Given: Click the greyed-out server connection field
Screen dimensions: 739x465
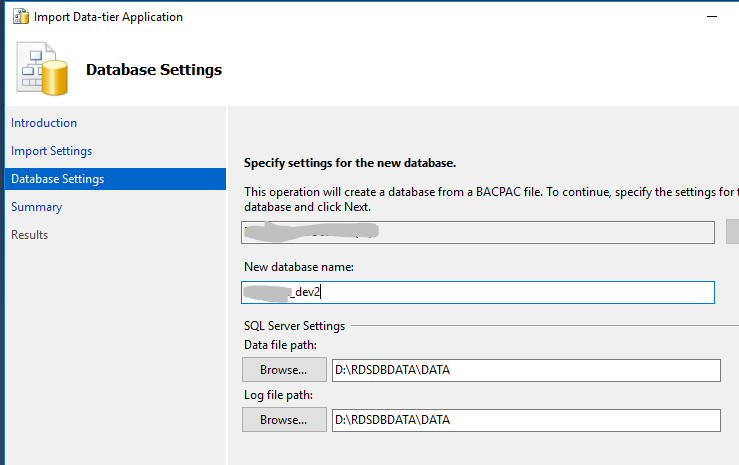Looking at the screenshot, I should [x=479, y=233].
